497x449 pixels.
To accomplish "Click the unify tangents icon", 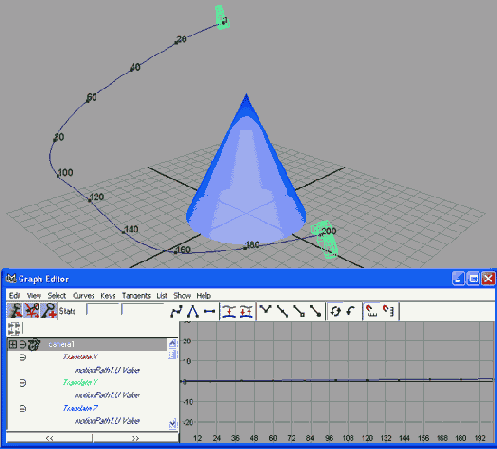I will pos(282,312).
